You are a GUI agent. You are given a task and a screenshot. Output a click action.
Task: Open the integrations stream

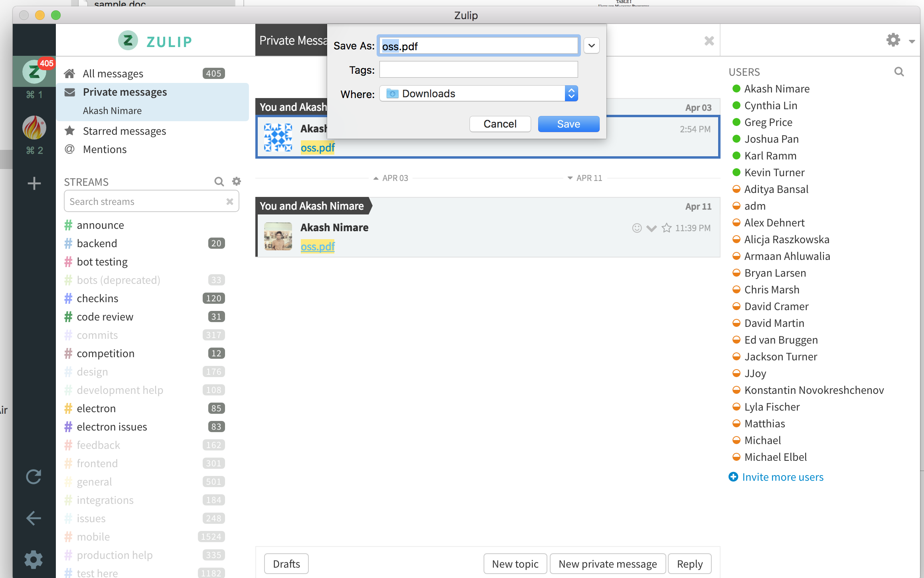click(105, 500)
